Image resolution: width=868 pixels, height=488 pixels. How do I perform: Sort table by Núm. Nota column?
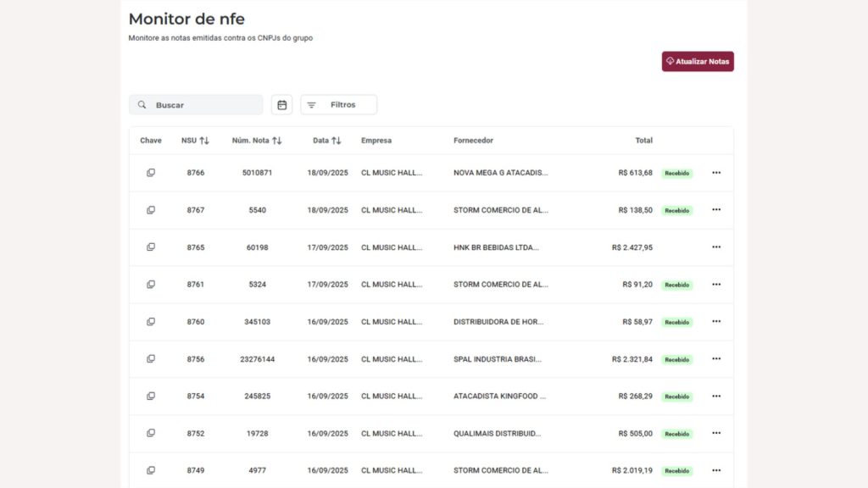pos(257,141)
